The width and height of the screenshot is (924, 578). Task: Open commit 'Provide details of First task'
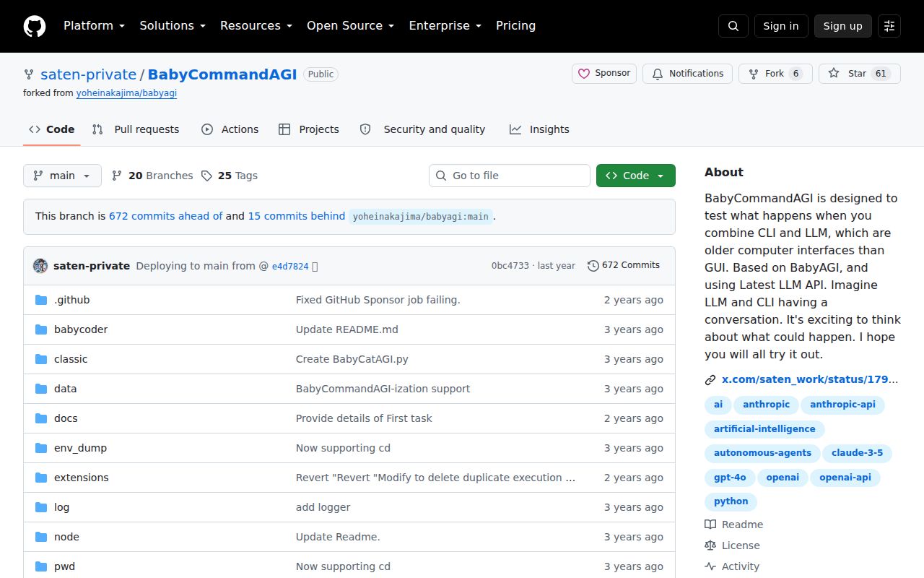pos(364,418)
